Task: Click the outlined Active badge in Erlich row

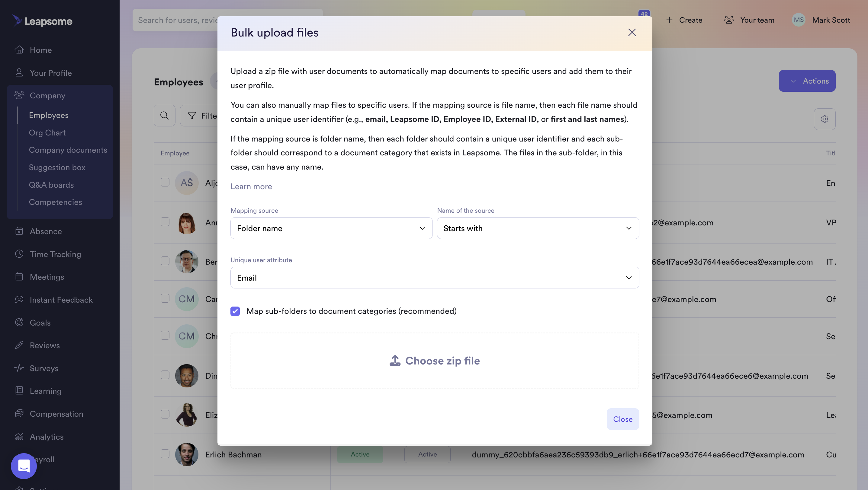Action: (427, 454)
